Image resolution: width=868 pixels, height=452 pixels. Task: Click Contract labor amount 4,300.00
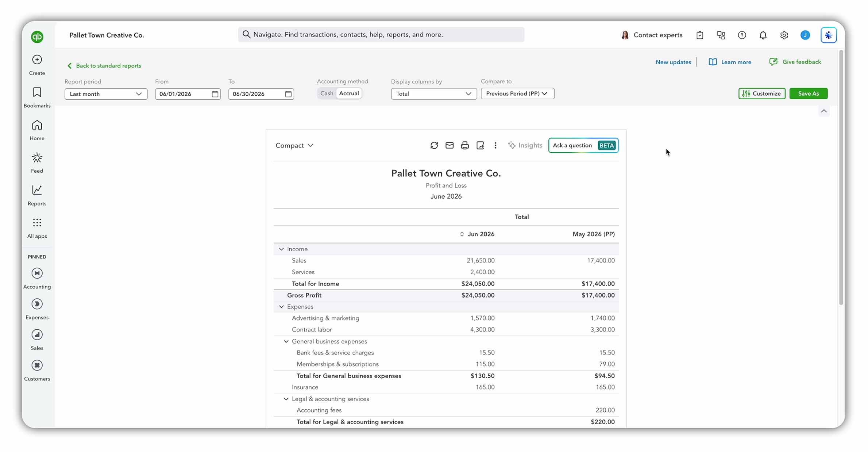coord(482,330)
